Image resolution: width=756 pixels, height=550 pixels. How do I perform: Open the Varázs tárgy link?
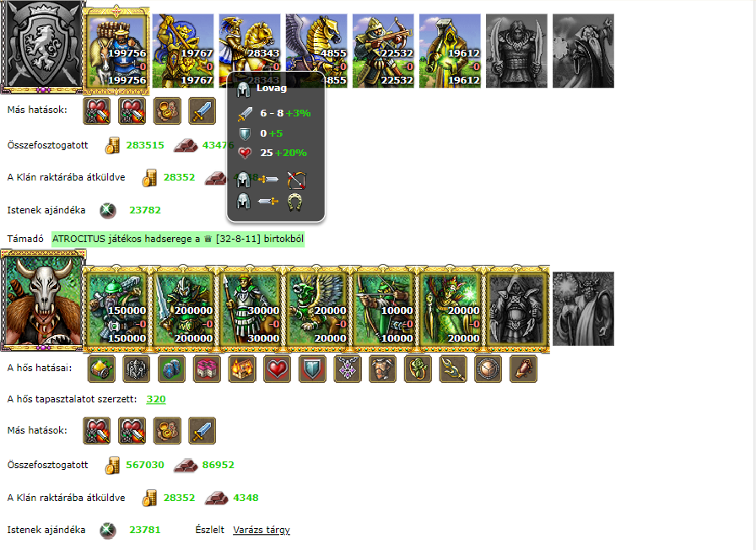coord(262,530)
